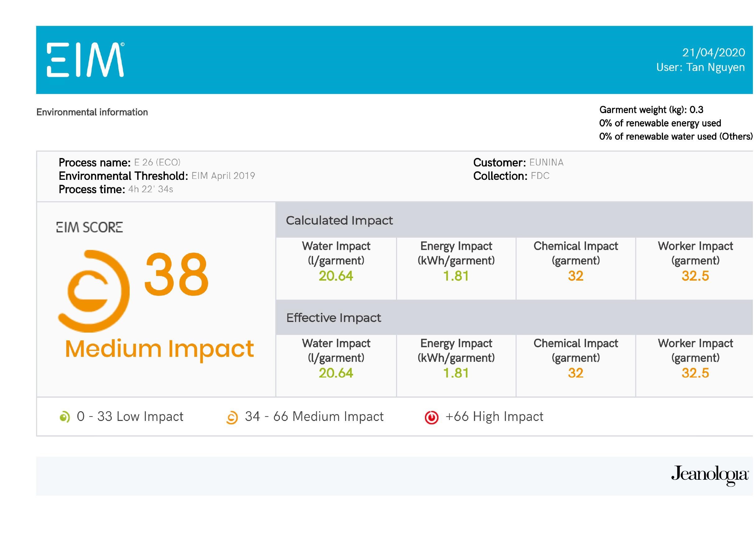Image resolution: width=756 pixels, height=555 pixels.
Task: Click the process time value '4h 22' 34s'
Action: [x=151, y=189]
